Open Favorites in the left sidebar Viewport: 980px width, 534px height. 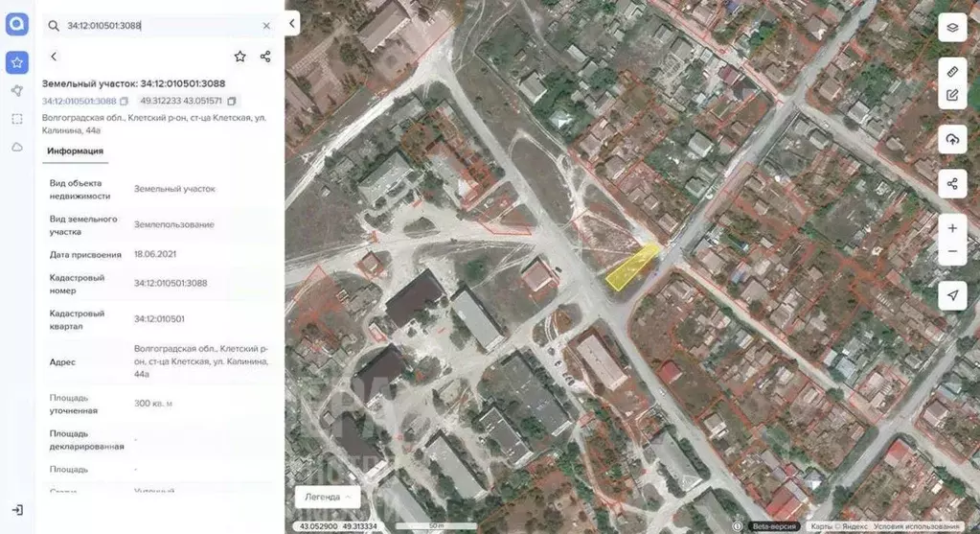click(16, 62)
